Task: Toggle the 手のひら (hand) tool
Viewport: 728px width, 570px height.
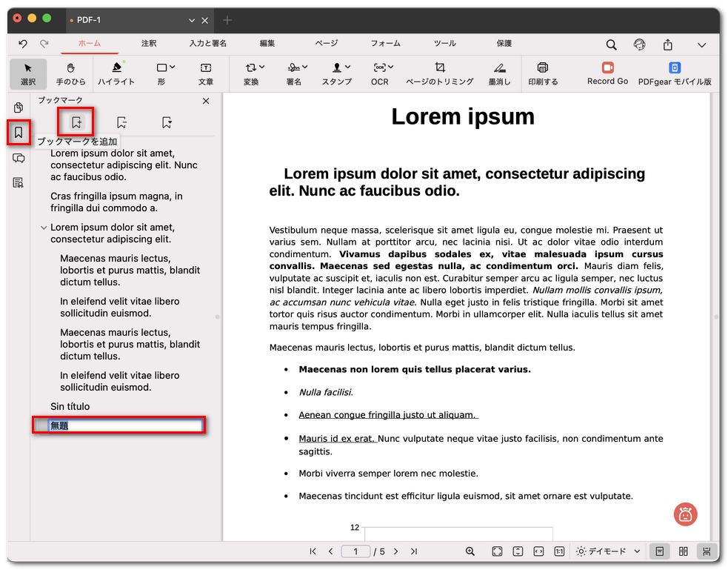Action: (70, 71)
